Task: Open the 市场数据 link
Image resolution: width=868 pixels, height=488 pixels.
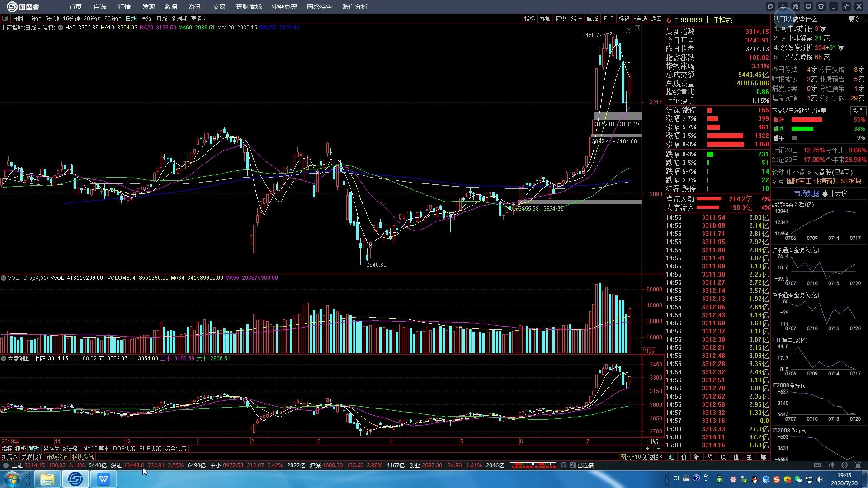Action: (x=807, y=193)
